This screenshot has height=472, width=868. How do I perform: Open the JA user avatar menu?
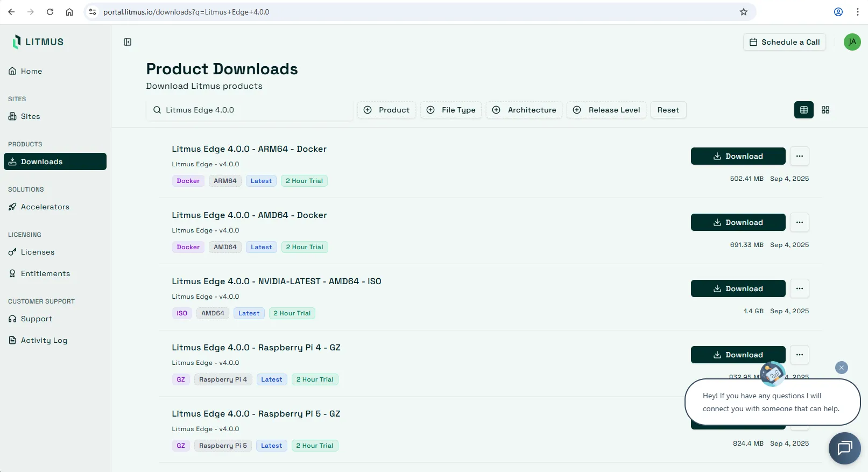[852, 42]
